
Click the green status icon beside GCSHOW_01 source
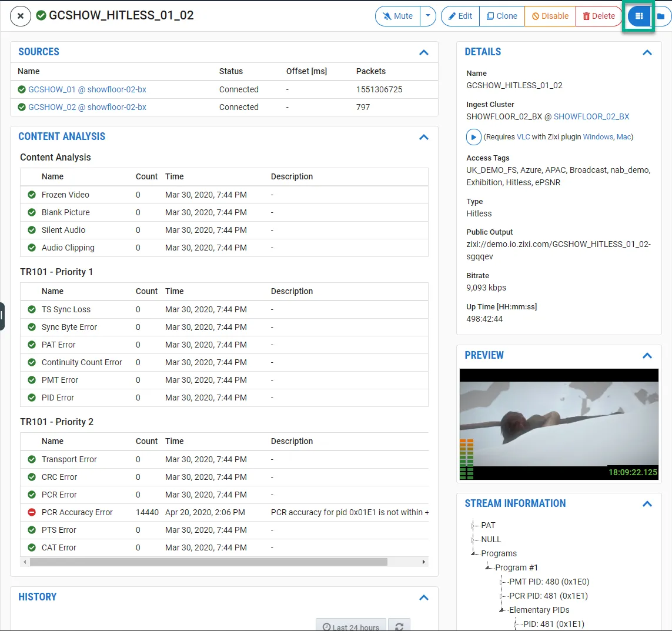[22, 89]
